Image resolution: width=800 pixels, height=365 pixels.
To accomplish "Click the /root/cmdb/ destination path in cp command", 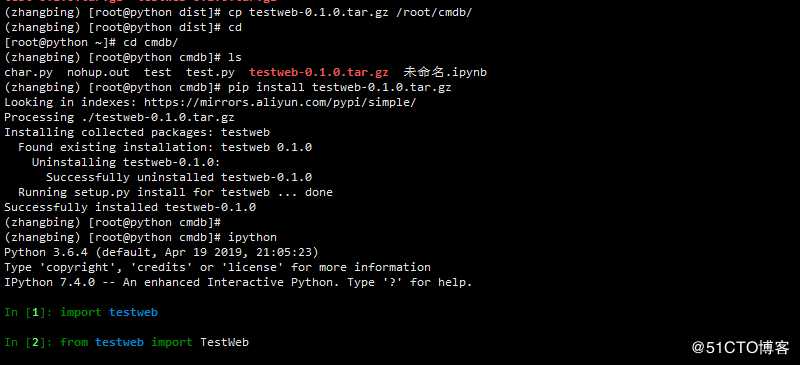I will (x=434, y=12).
